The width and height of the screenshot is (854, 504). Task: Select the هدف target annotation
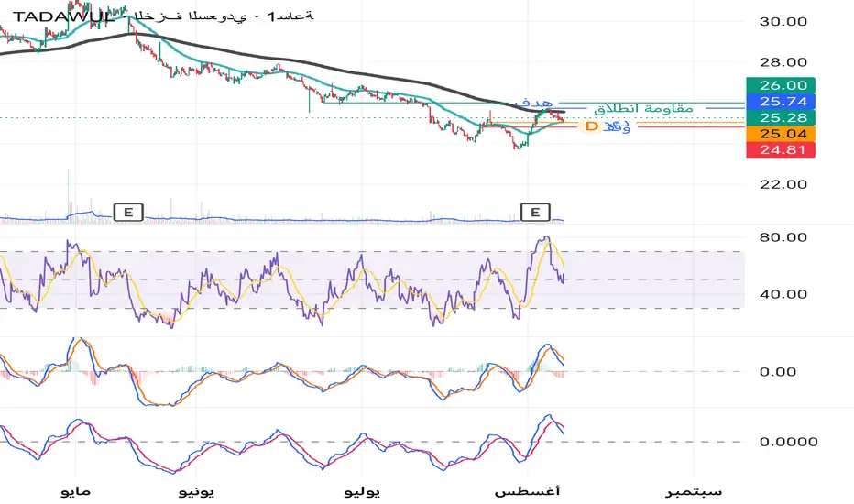pos(533,103)
